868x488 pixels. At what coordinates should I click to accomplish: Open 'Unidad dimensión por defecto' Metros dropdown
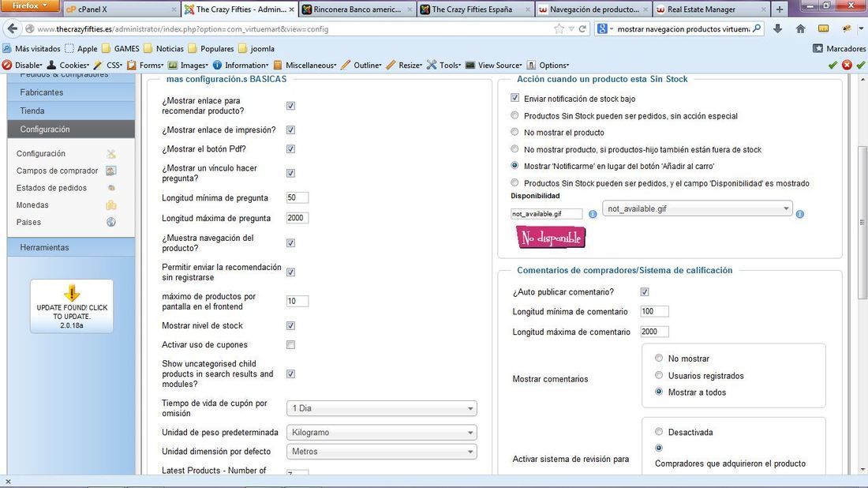click(381, 452)
